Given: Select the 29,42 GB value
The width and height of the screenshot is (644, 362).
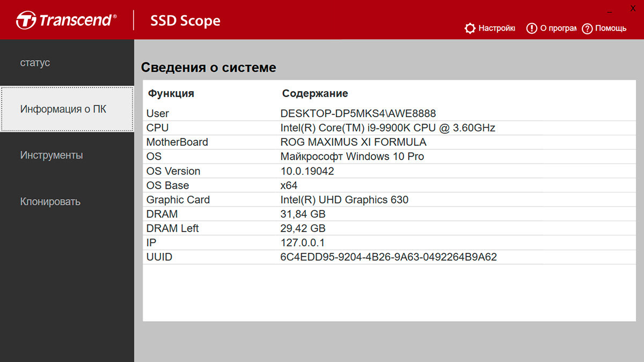Looking at the screenshot, I should (303, 228).
